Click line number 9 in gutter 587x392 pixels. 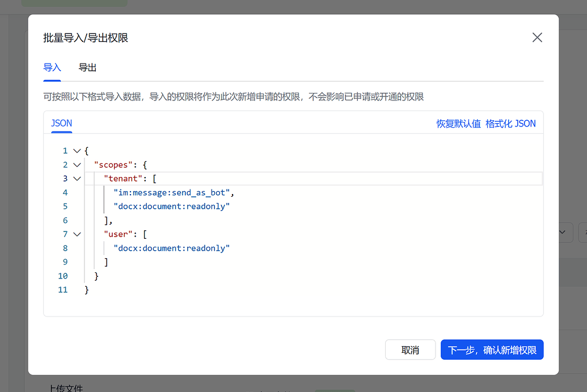(65, 262)
